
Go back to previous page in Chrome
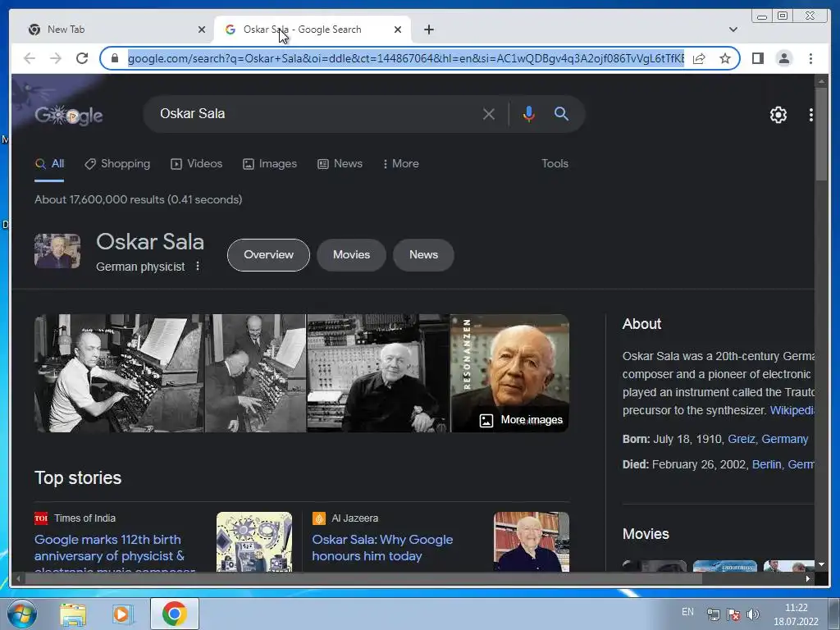click(30, 58)
